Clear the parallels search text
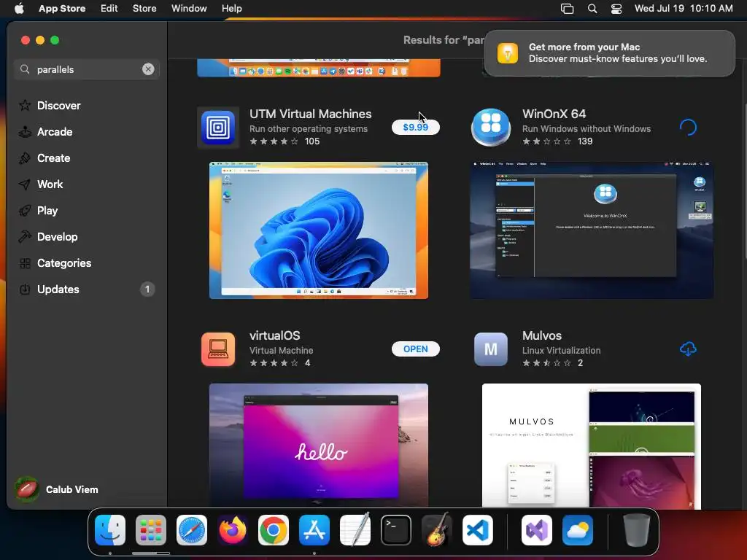The width and height of the screenshot is (747, 560). tap(148, 69)
